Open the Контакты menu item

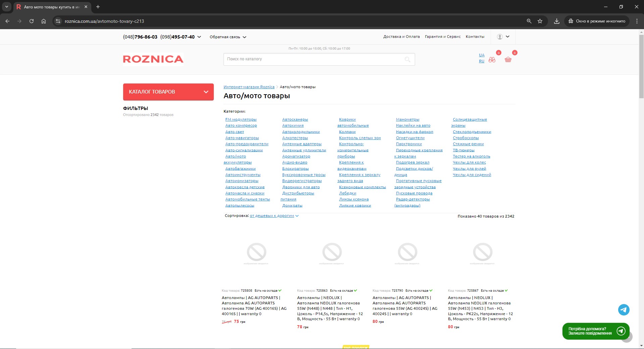point(475,37)
